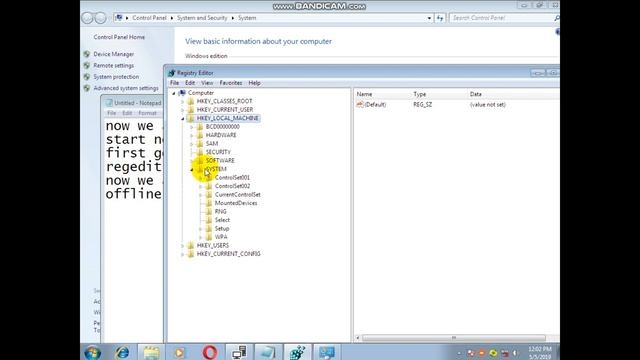The height and width of the screenshot is (360, 640).
Task: Select the HKEY_CURRENT_CONFIG folder icon
Action: point(191,254)
